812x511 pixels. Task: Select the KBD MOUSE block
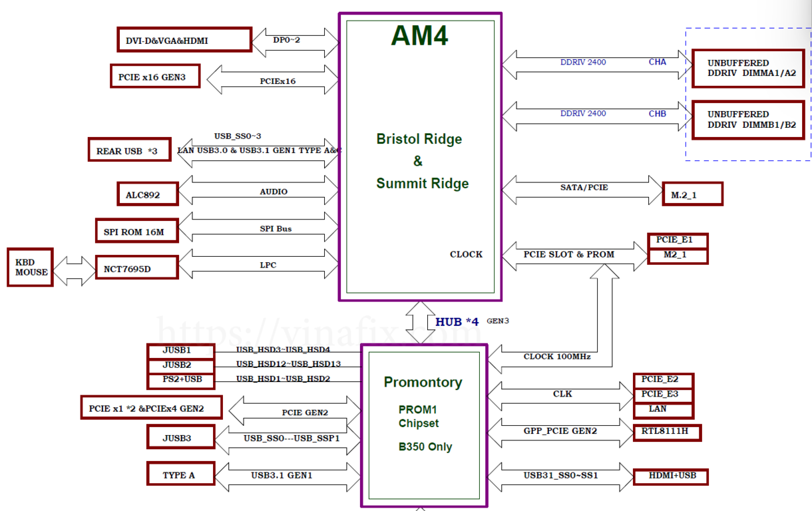(30, 267)
